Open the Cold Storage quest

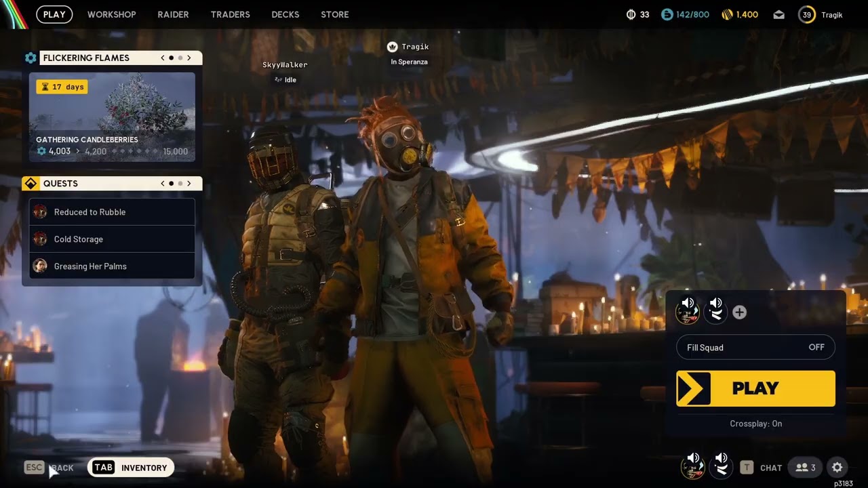[112, 239]
